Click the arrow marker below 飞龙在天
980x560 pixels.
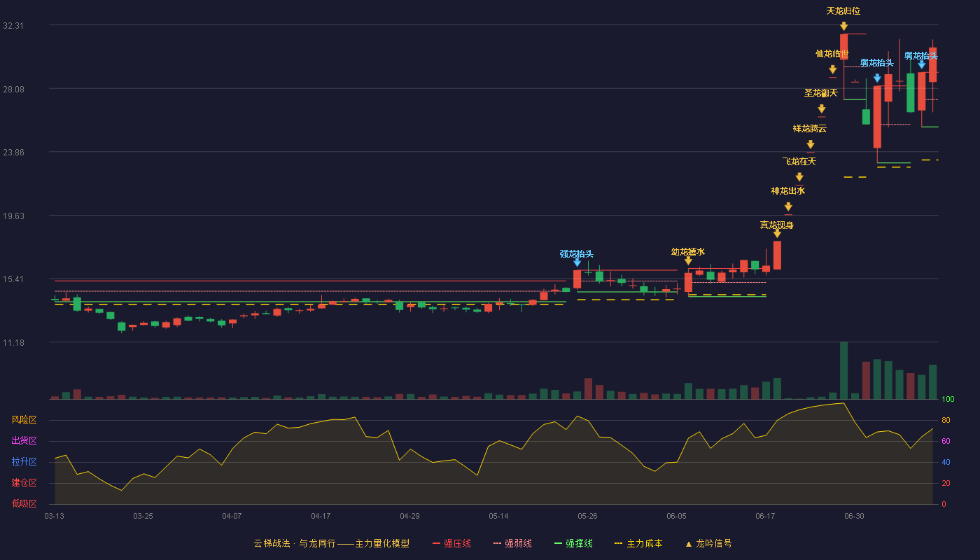[799, 177]
